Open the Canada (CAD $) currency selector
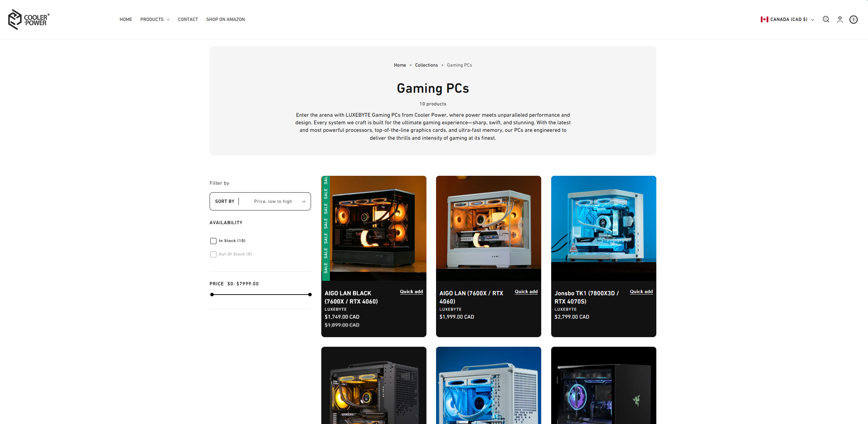The image size is (868, 424). [787, 20]
